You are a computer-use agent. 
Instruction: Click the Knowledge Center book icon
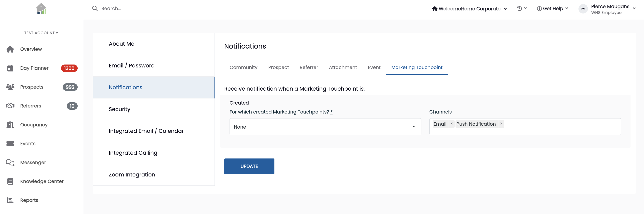tap(10, 181)
